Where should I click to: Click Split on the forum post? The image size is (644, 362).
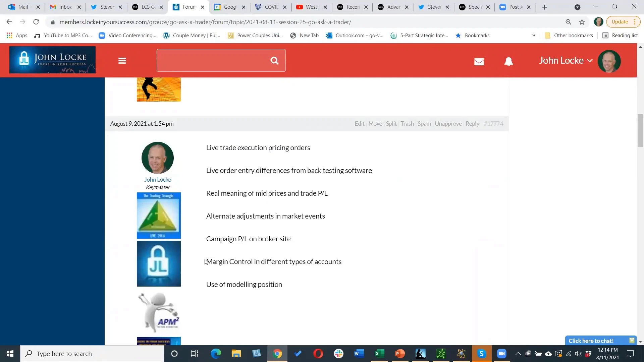click(391, 124)
